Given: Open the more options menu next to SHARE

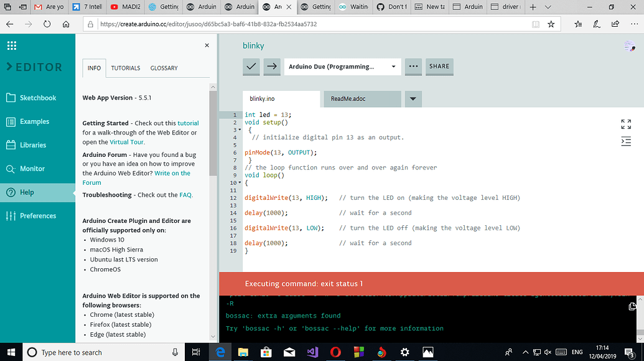Looking at the screenshot, I should tap(413, 67).
